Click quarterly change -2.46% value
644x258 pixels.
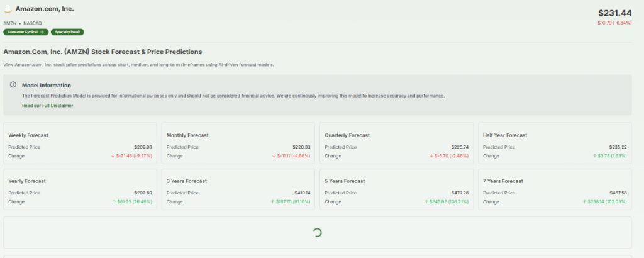click(x=449, y=156)
